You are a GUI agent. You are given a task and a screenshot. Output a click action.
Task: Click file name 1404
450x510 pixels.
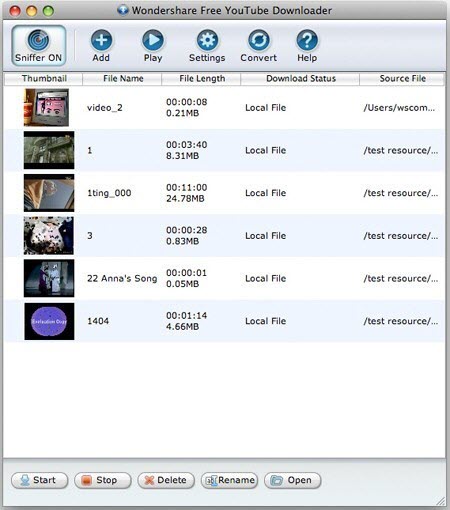point(98,321)
